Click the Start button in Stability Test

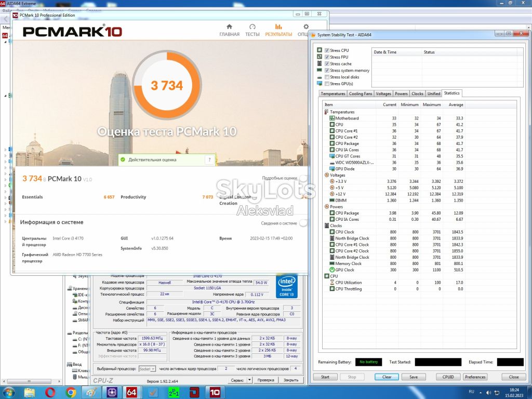[325, 377]
